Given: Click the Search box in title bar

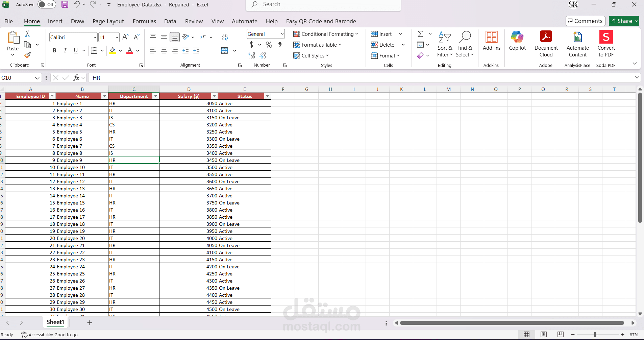Looking at the screenshot, I should 323,4.
